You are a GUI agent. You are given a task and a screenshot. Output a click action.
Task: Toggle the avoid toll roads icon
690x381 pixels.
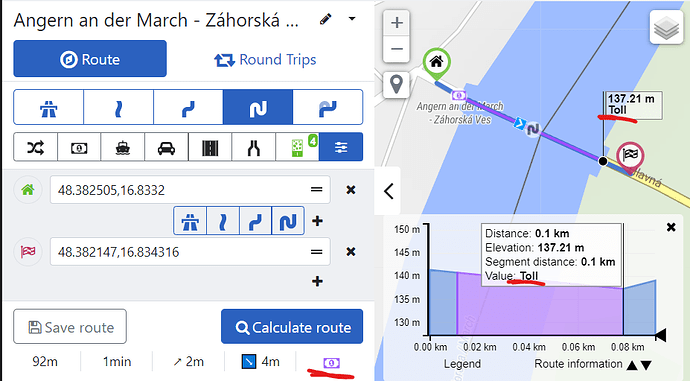click(79, 147)
